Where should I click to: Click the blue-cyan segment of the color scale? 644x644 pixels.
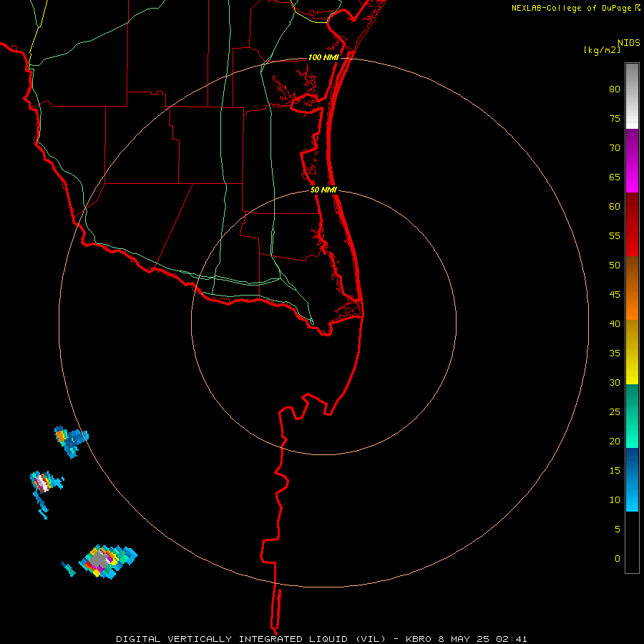point(632,479)
